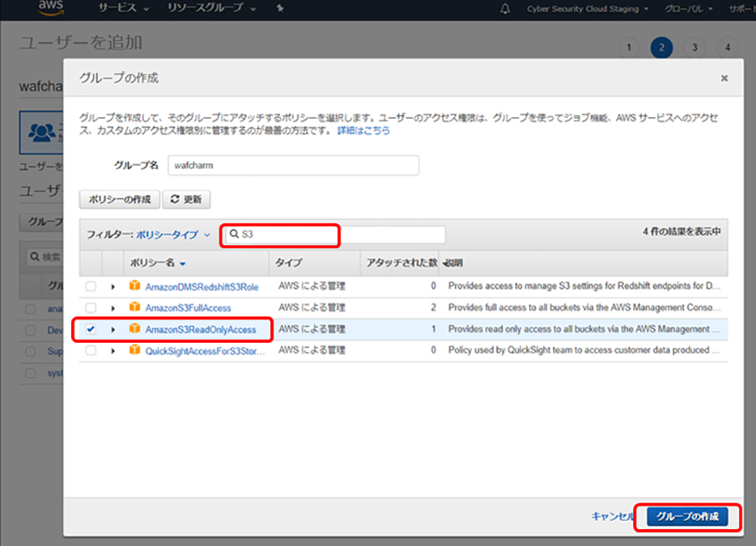Open the サービス menu

coord(123,8)
